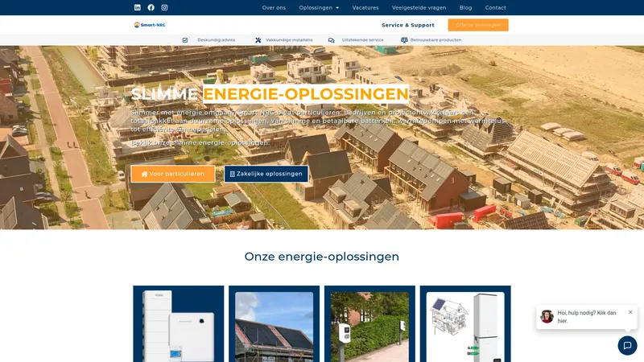Click the Voor particulieren button
Screen dimensions: 644x362
point(173,174)
